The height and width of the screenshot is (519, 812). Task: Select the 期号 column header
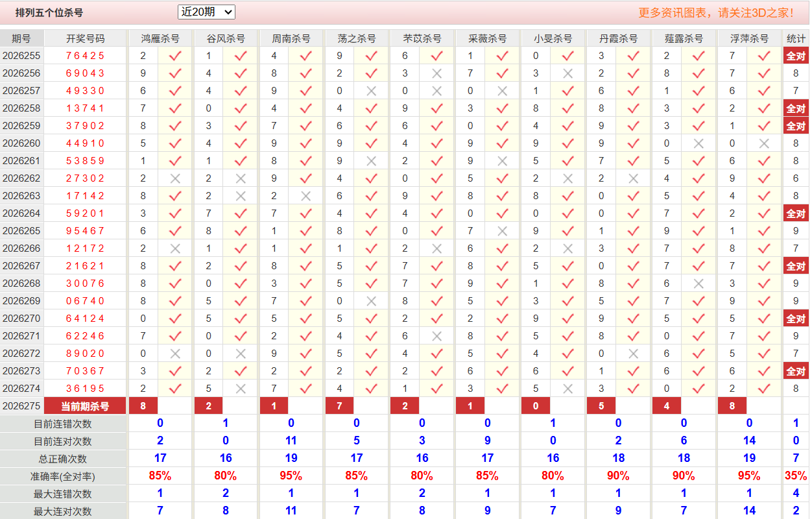pyautogui.click(x=21, y=38)
